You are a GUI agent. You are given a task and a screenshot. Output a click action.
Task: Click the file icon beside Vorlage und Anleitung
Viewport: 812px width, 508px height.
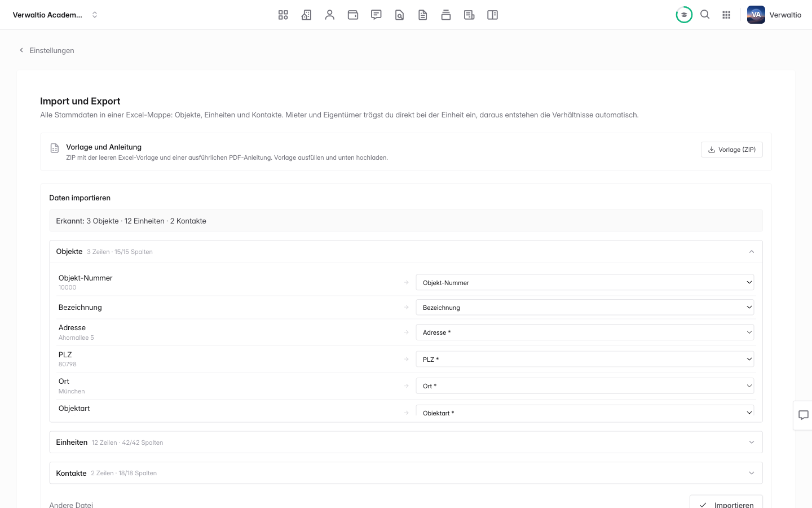[x=55, y=148]
